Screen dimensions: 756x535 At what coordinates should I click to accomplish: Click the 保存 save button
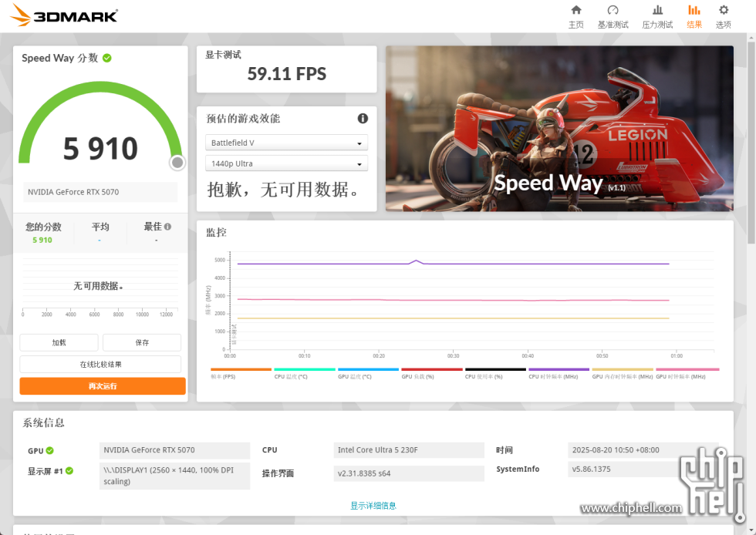(142, 343)
